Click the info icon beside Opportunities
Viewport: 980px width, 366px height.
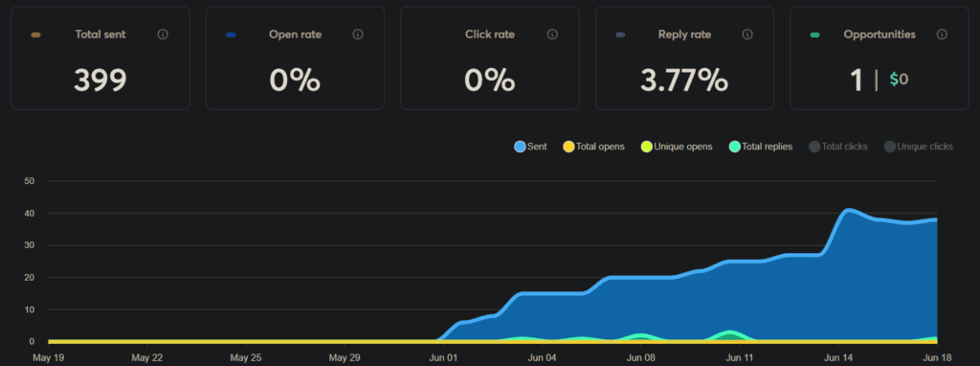(942, 34)
